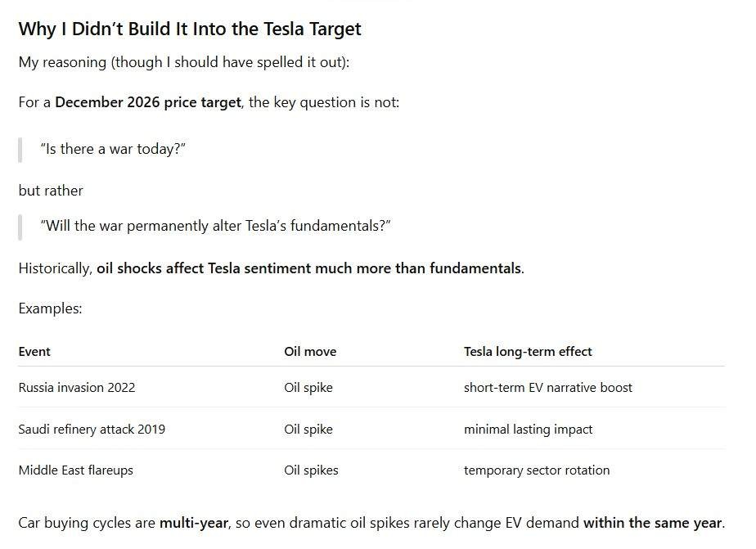This screenshot has width=756, height=549.
Task: Click the bold 'December 2026 price target' text
Action: 148,103
